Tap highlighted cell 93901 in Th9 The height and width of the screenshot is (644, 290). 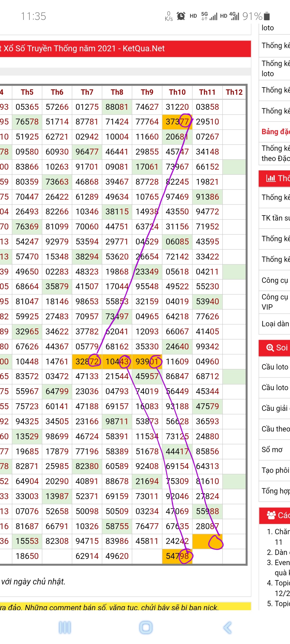147,361
